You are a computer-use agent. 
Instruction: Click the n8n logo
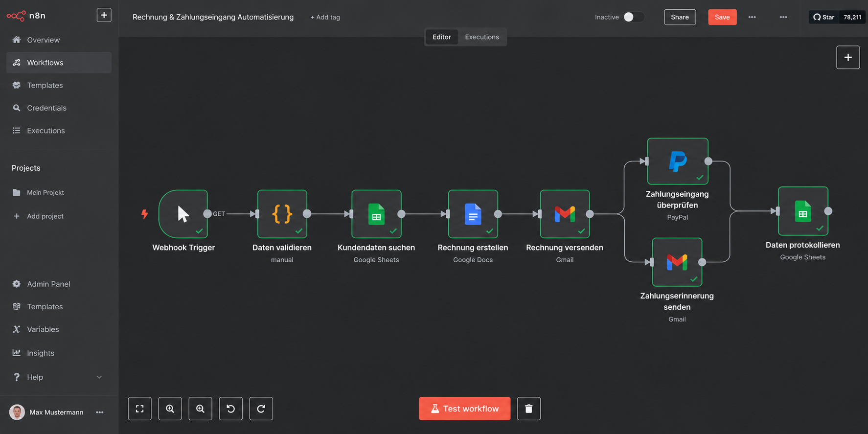point(26,16)
